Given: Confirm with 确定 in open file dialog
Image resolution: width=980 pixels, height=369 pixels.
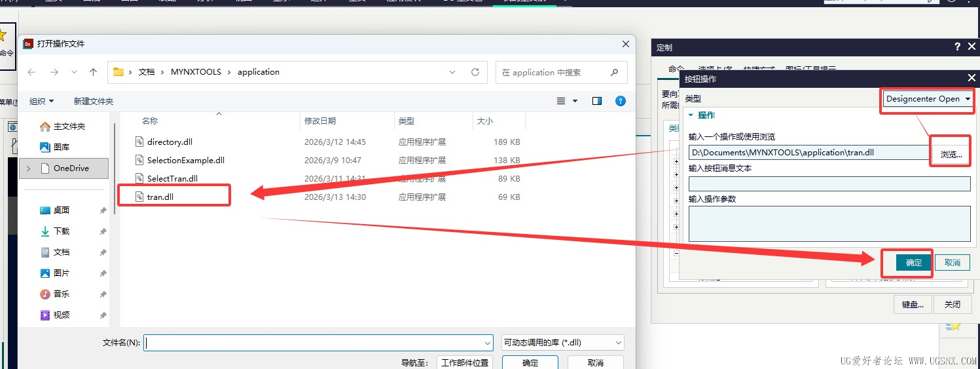Looking at the screenshot, I should point(530,362).
